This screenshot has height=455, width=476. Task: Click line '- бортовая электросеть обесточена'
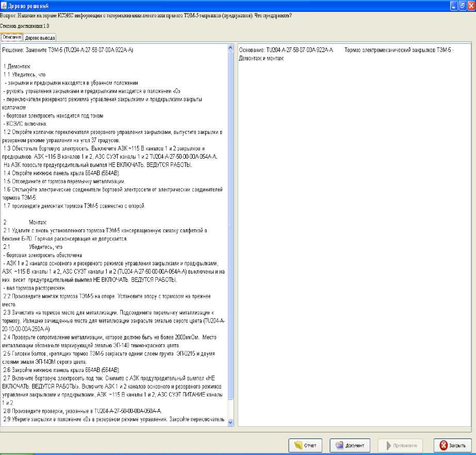[x=42, y=255]
